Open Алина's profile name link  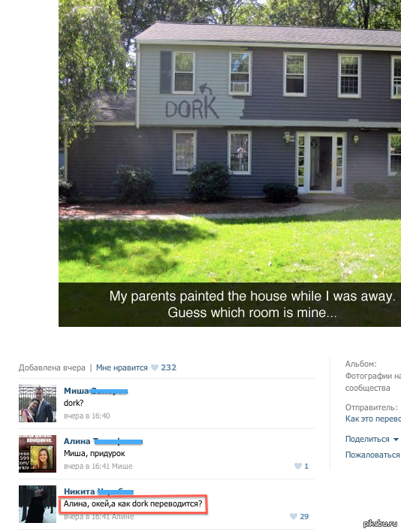click(x=103, y=441)
